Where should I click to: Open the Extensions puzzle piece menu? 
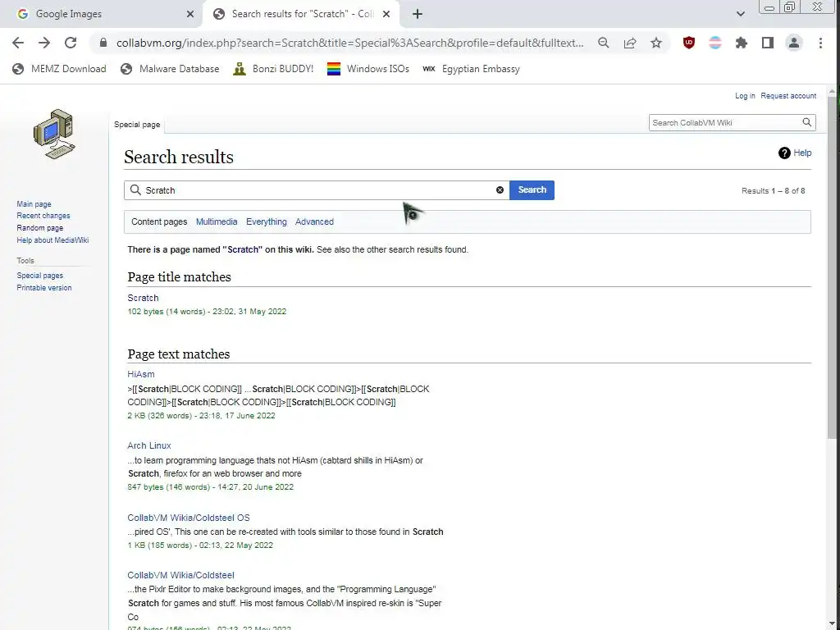point(742,43)
